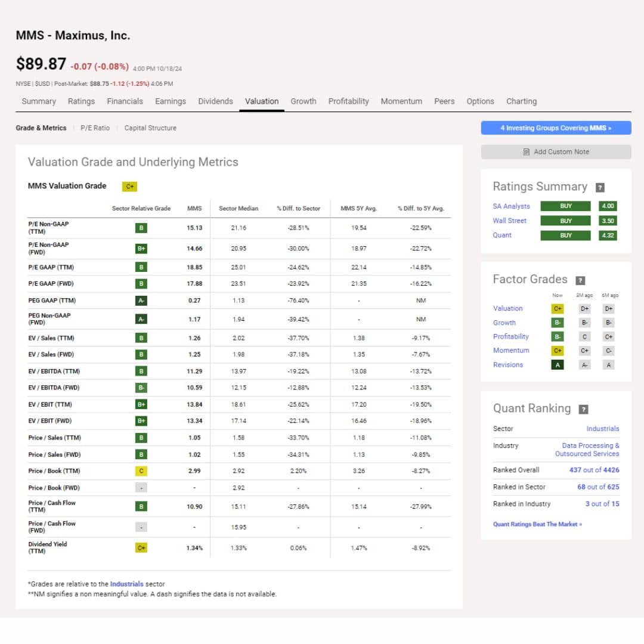Open Factor Grades help question icon
This screenshot has width=644, height=644.
tap(580, 280)
